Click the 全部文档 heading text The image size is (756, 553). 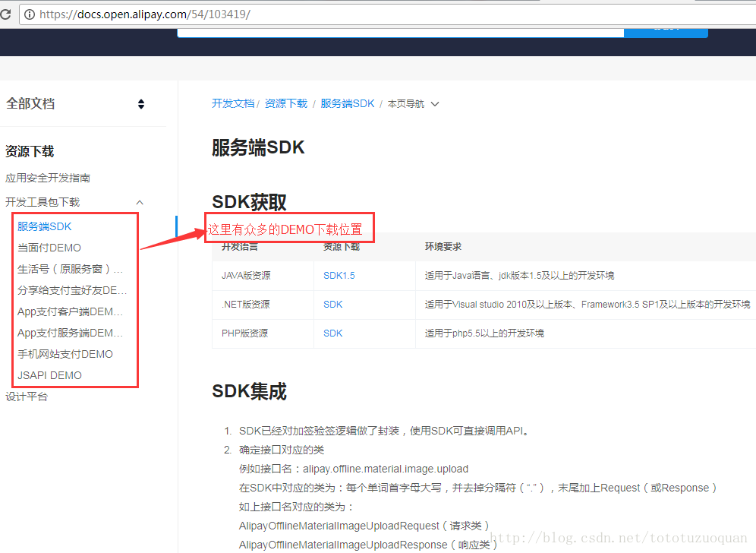click(x=30, y=103)
